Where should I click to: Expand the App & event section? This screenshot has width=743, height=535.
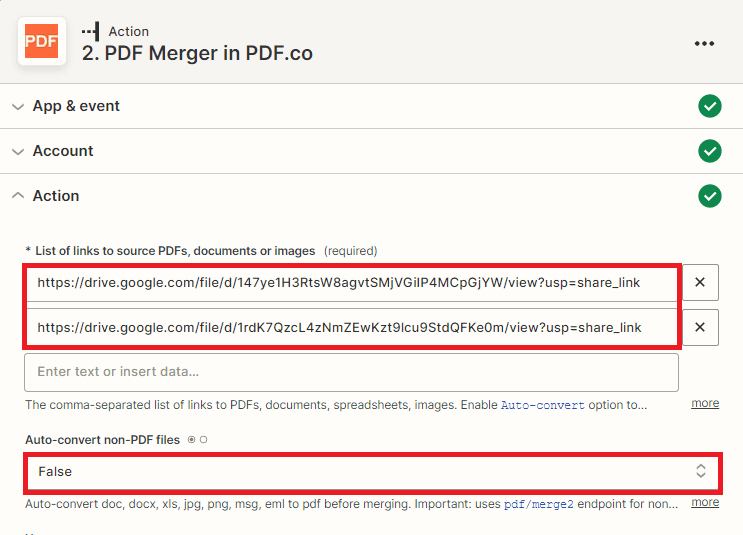pos(17,106)
